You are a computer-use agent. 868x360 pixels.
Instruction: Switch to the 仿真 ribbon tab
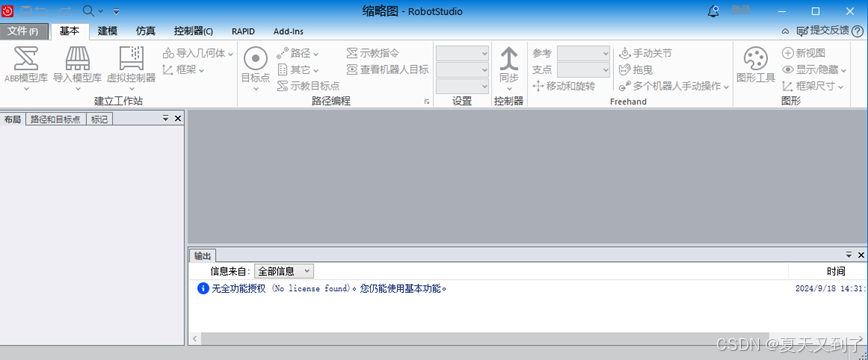(146, 32)
